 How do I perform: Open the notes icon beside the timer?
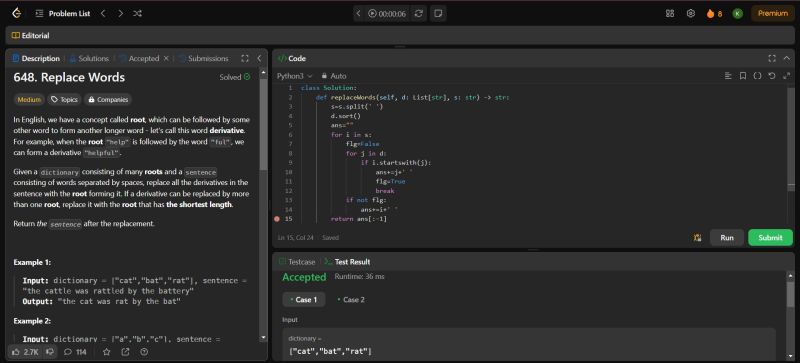point(438,14)
